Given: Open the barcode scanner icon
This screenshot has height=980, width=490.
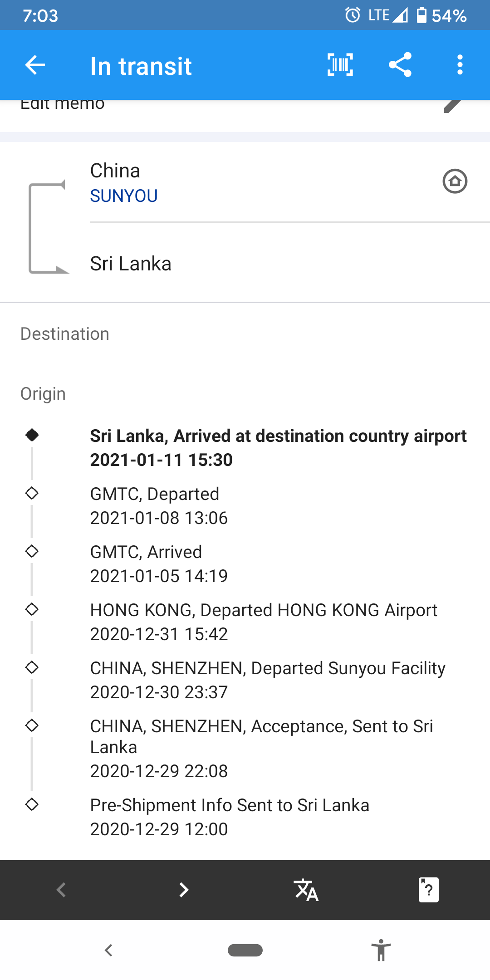Looking at the screenshot, I should (340, 65).
